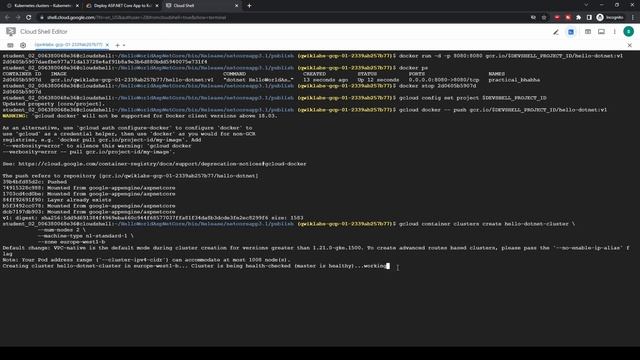Close the Deploy ASP.NET Core App browser tab

coord(157,6)
